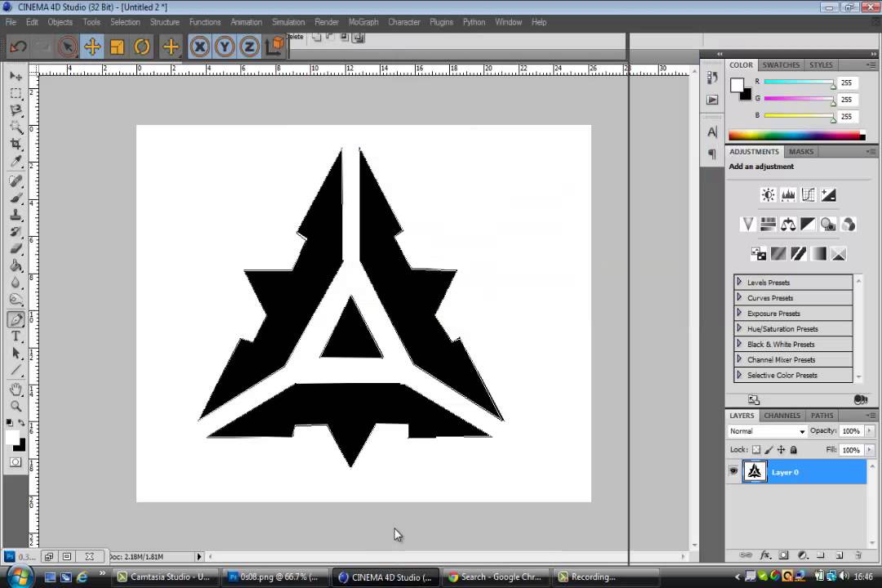The image size is (882, 588).
Task: Click the red (R) color slider
Action: click(798, 83)
